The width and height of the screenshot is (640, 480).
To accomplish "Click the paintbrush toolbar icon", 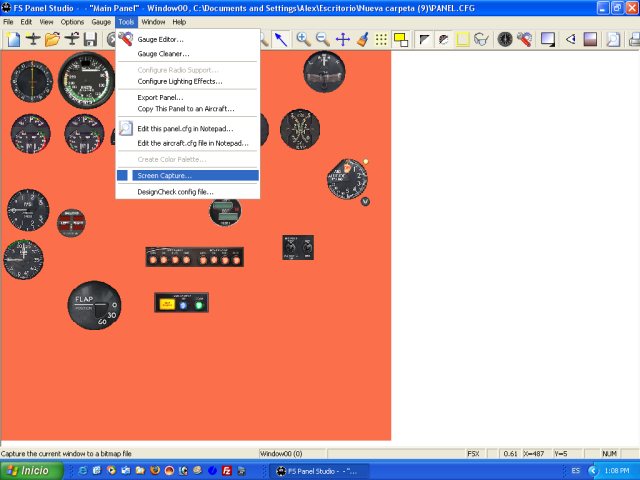I will (x=362, y=40).
